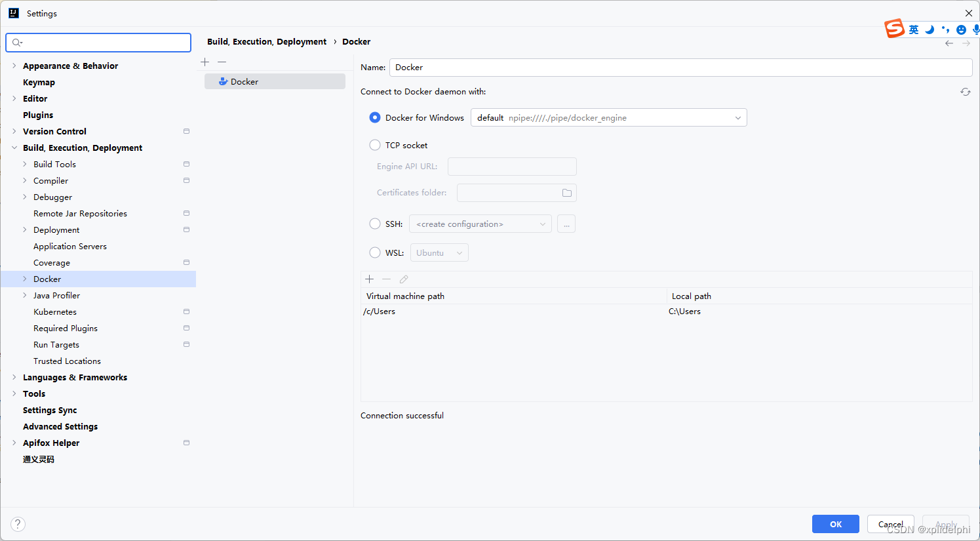The height and width of the screenshot is (541, 980).
Task: Click the search magnifier icon
Action: pos(17,43)
